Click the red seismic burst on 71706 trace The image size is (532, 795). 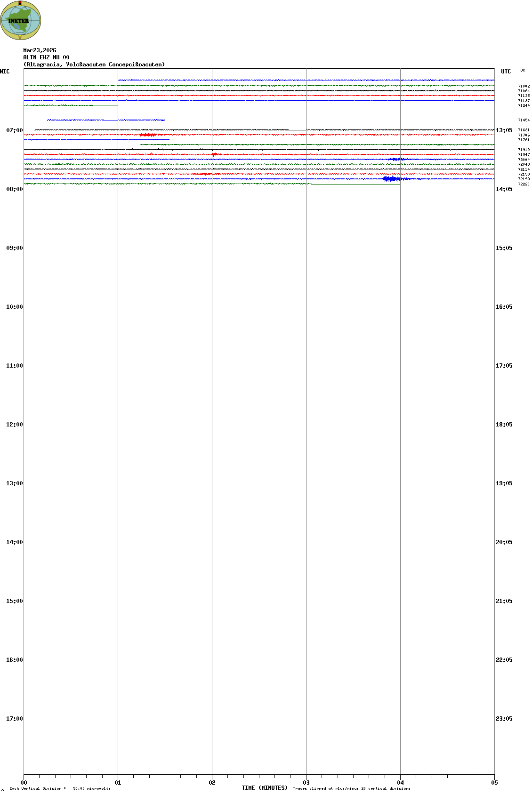[x=148, y=135]
